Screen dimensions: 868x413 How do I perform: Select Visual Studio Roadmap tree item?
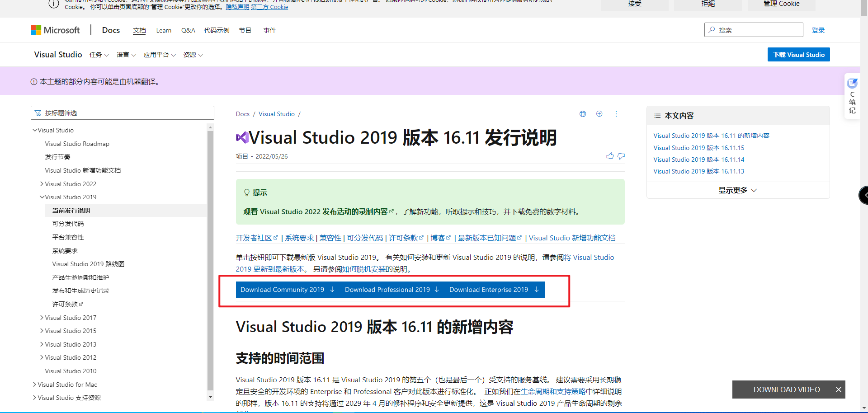pyautogui.click(x=77, y=144)
